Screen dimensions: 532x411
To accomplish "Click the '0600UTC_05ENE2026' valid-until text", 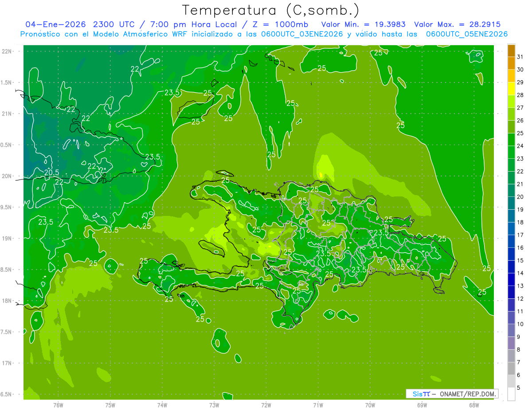I will (x=466, y=34).
